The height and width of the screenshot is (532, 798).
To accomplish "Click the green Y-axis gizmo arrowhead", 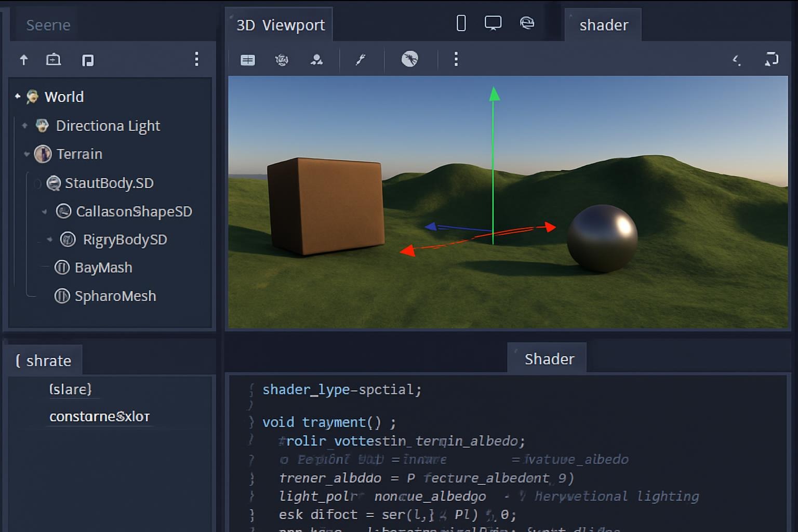I will pyautogui.click(x=494, y=95).
